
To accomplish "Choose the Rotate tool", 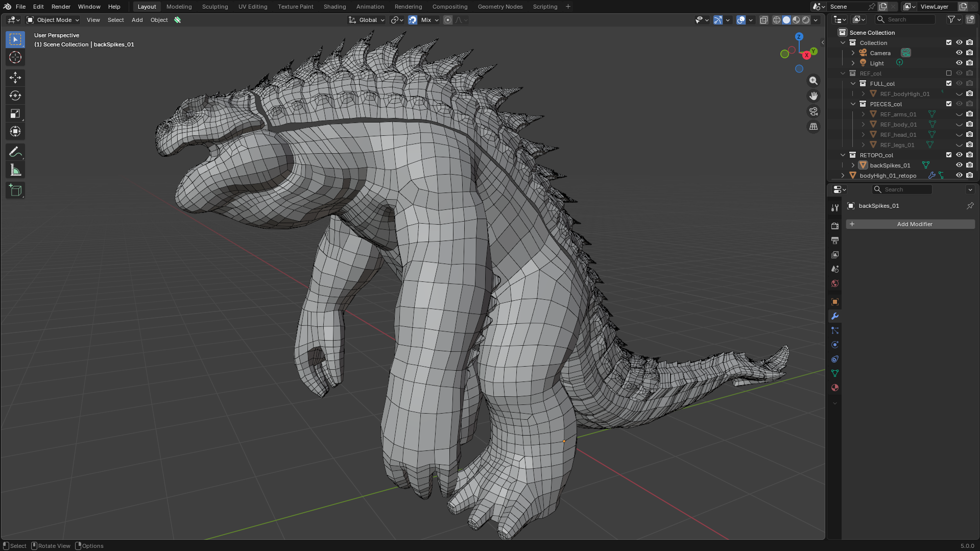I will [x=15, y=95].
